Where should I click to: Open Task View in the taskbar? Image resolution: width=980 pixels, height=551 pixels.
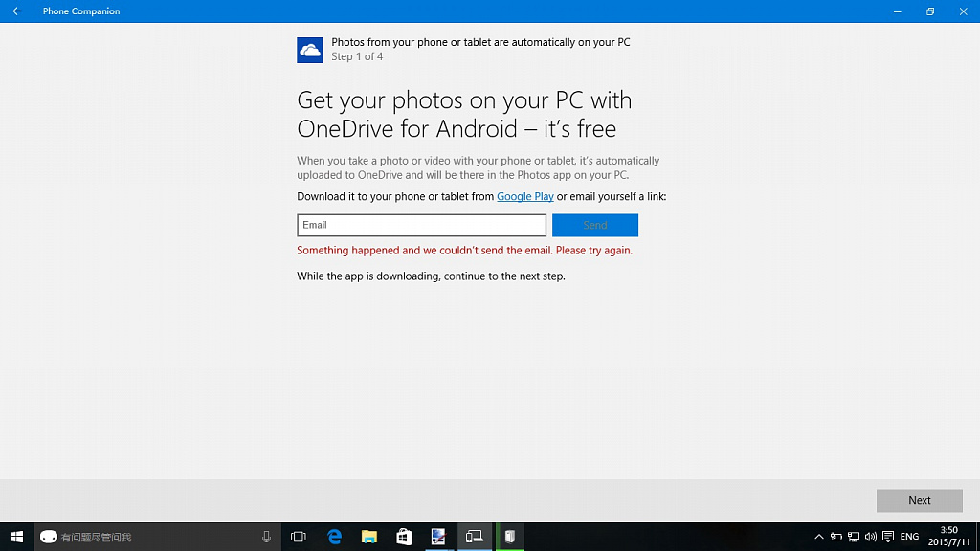coord(299,537)
